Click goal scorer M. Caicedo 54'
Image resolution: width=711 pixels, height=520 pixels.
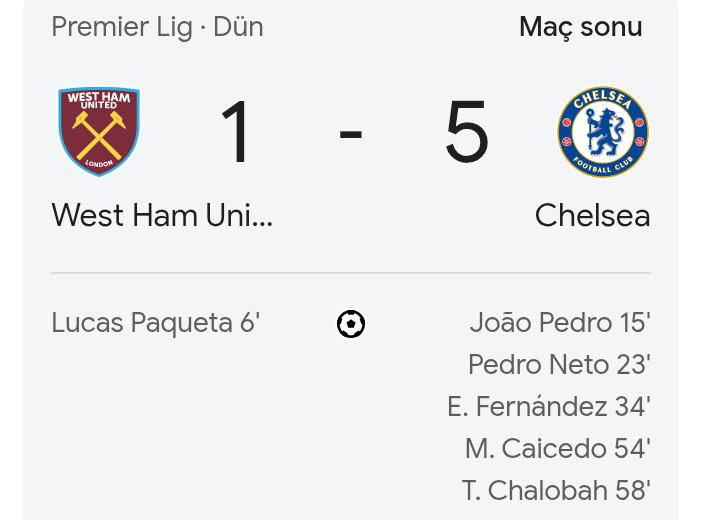558,448
